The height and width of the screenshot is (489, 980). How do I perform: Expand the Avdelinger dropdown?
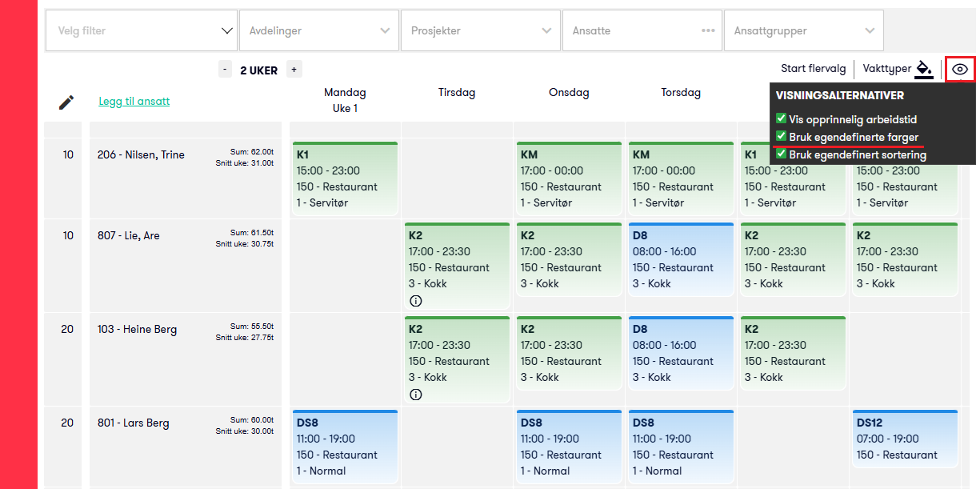point(318,30)
